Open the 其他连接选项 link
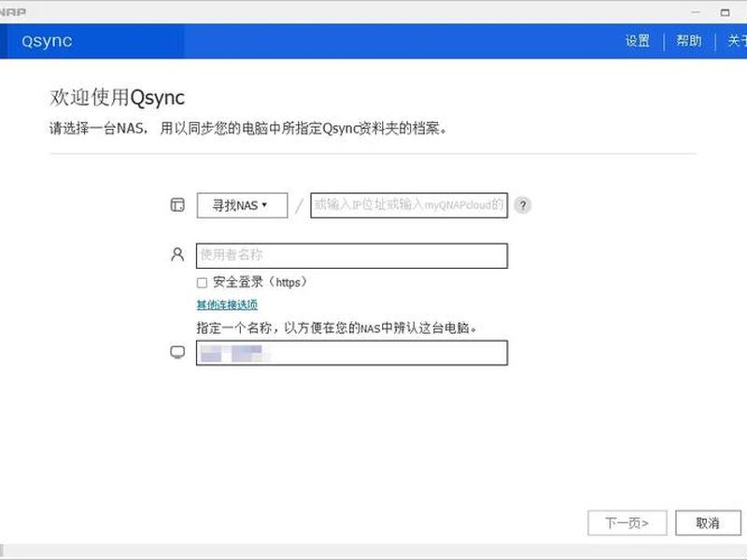Screen dimensions: 747x560 (x=227, y=305)
